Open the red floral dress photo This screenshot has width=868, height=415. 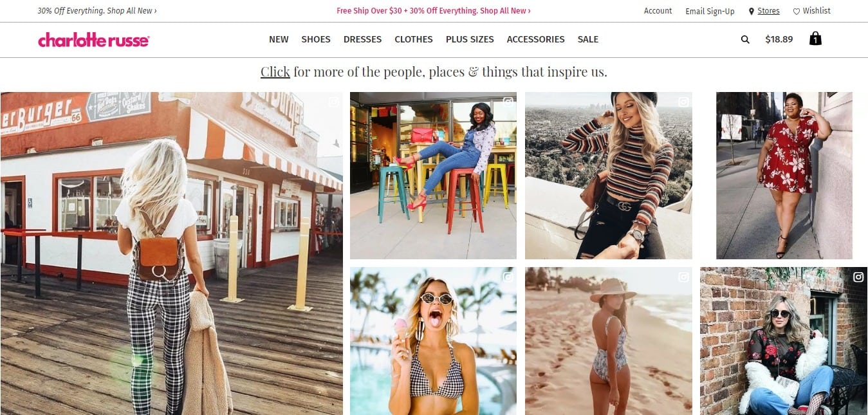coord(784,176)
